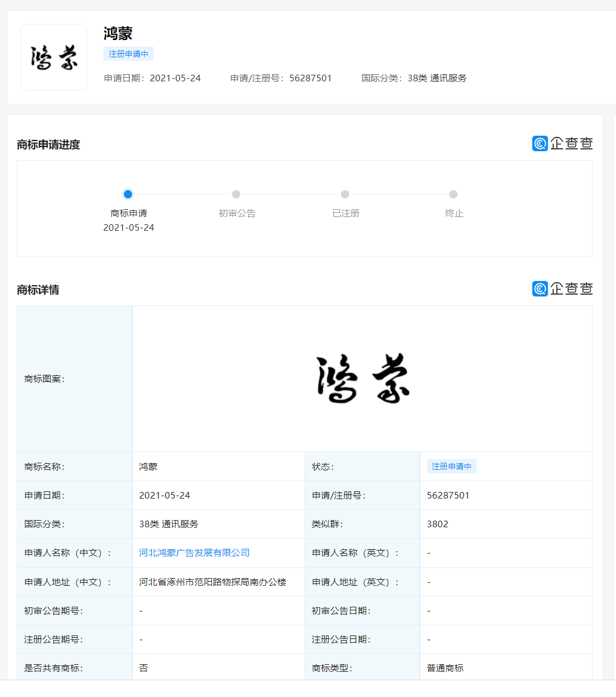
Task: Click the 初审公告 progress step dot
Action: (x=236, y=194)
